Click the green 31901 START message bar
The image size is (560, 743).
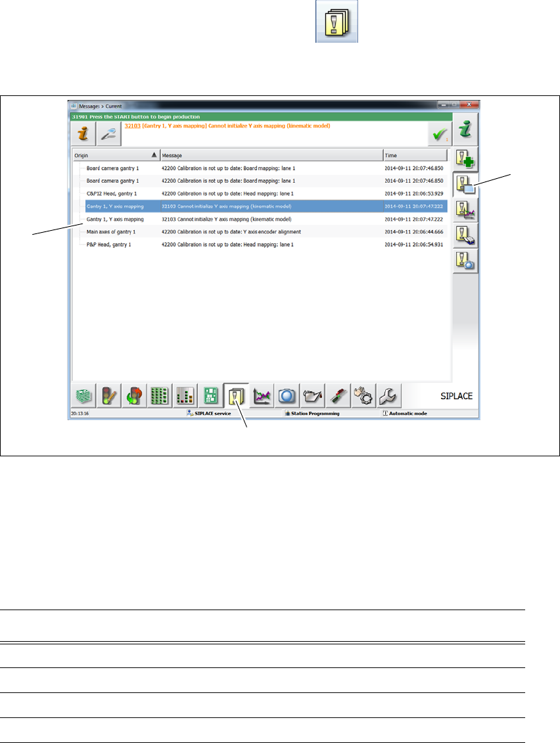(262, 116)
